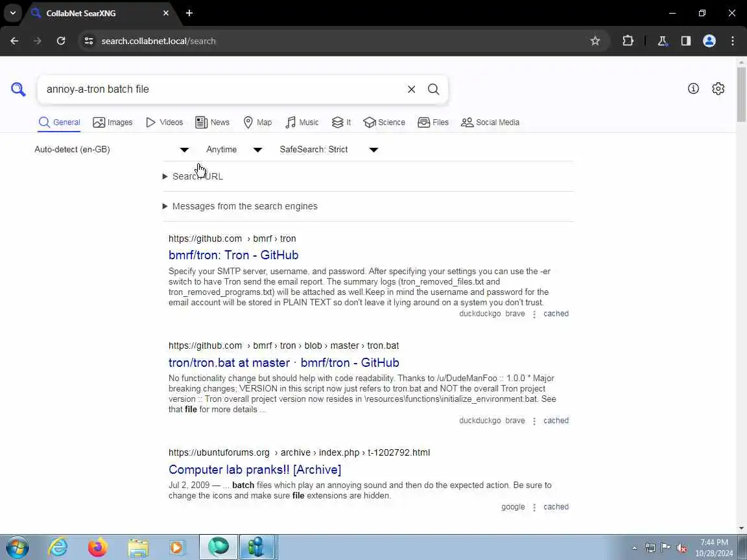Screen dimensions: 747x560
Task: Switch to the Social Media category
Action: click(490, 122)
